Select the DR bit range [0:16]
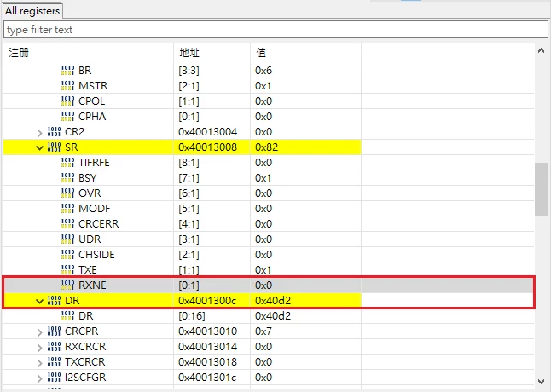Image resolution: width=551 pixels, height=392 pixels. click(x=192, y=315)
